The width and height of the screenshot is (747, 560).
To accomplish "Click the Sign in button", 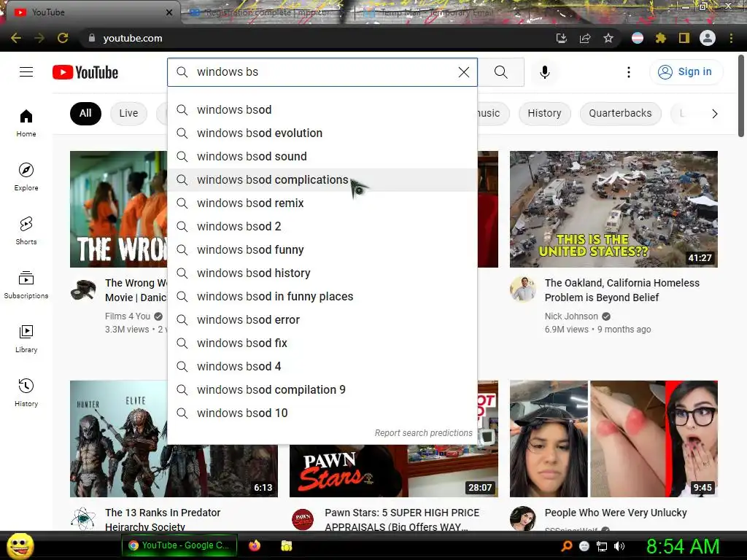I will point(686,72).
